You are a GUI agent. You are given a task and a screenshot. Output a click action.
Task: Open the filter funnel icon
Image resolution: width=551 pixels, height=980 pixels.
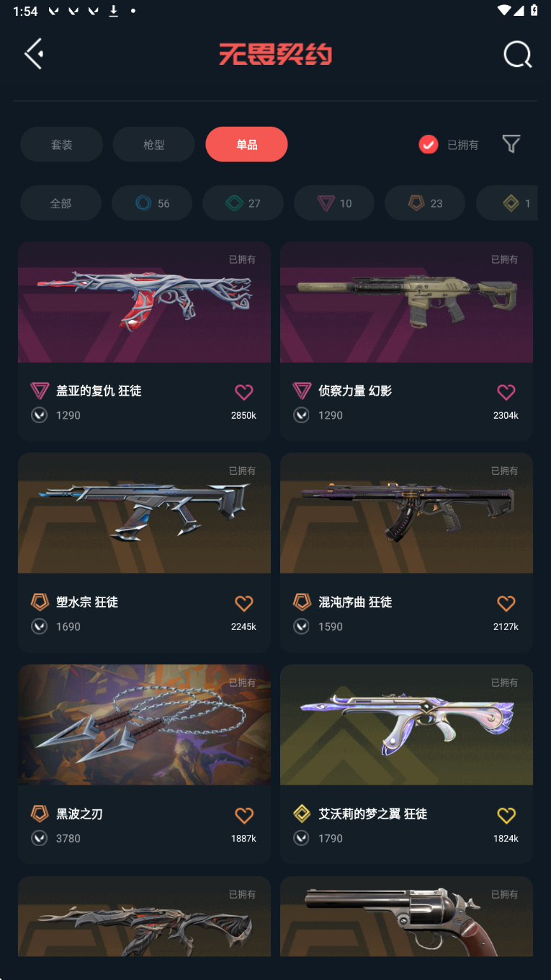(511, 144)
